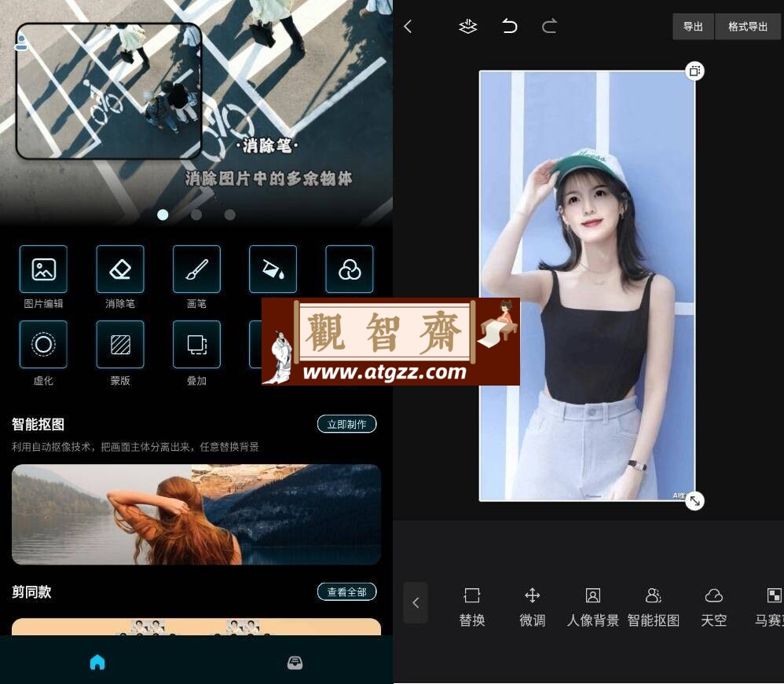
Task: Open the layers stack icon in editor
Action: (468, 27)
